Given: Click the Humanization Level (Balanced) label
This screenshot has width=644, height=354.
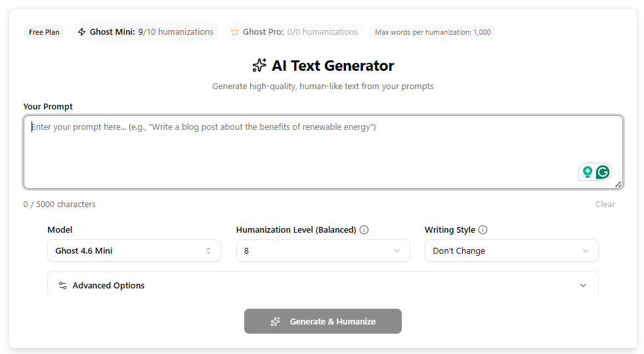Looking at the screenshot, I should (x=296, y=229).
